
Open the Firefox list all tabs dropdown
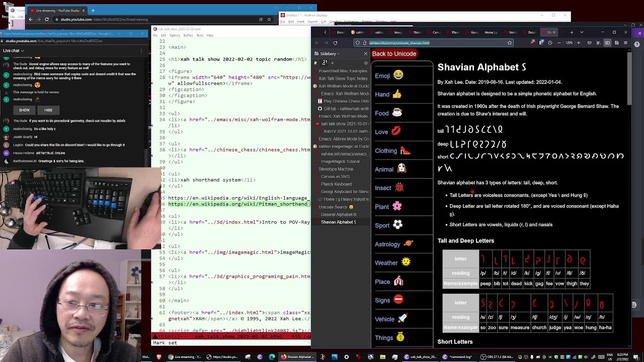(582, 33)
